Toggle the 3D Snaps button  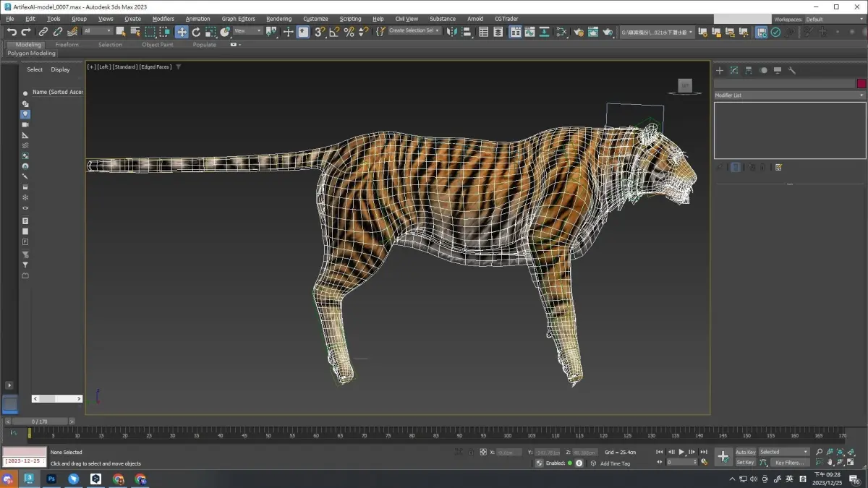[x=320, y=32]
